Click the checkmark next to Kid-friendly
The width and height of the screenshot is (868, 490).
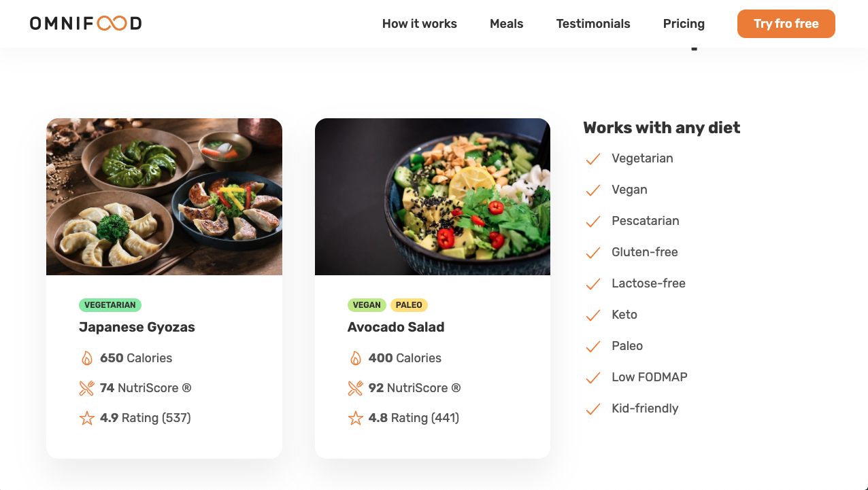(592, 408)
